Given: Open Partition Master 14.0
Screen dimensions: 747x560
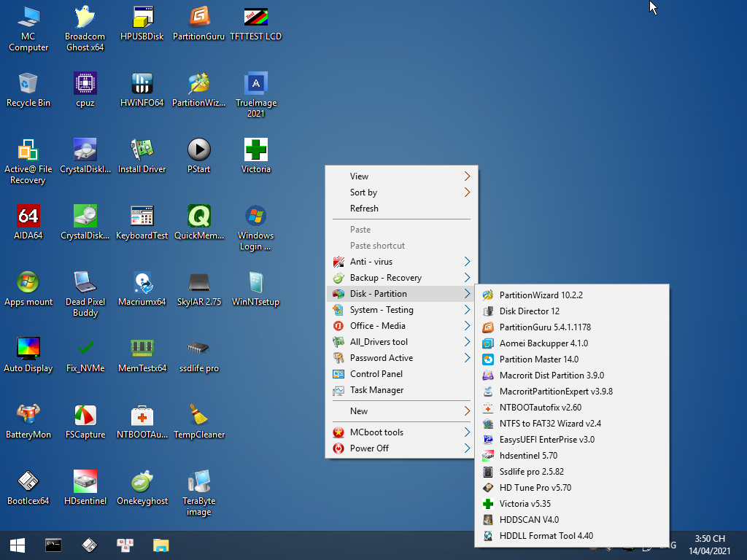Looking at the screenshot, I should [572, 359].
